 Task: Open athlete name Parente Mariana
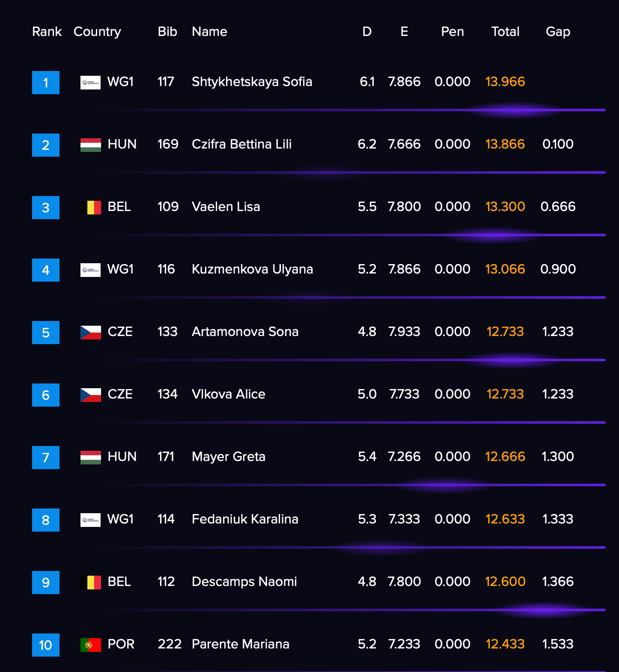[x=241, y=644]
